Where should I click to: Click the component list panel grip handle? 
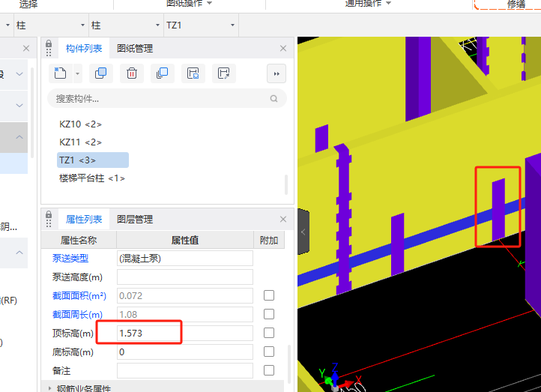pos(49,52)
